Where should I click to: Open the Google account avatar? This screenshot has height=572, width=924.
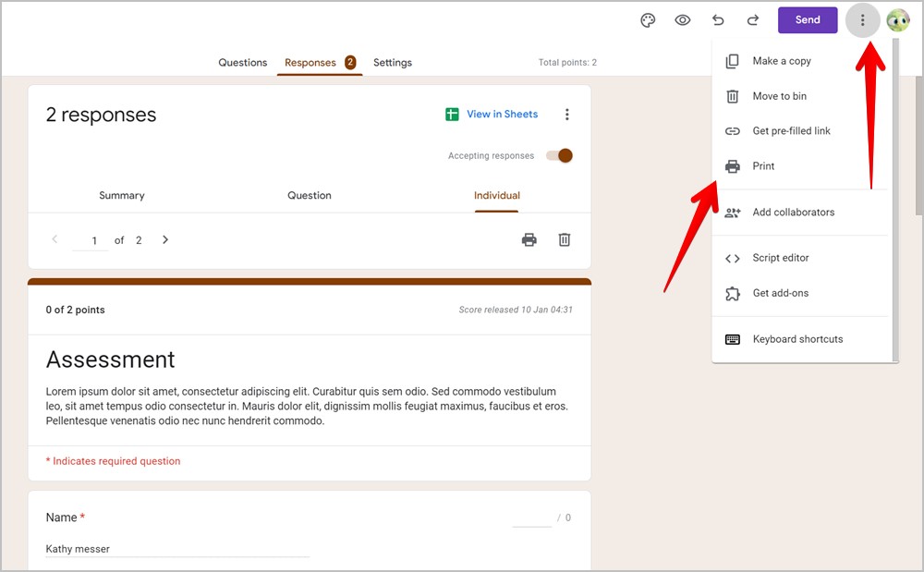[898, 20]
